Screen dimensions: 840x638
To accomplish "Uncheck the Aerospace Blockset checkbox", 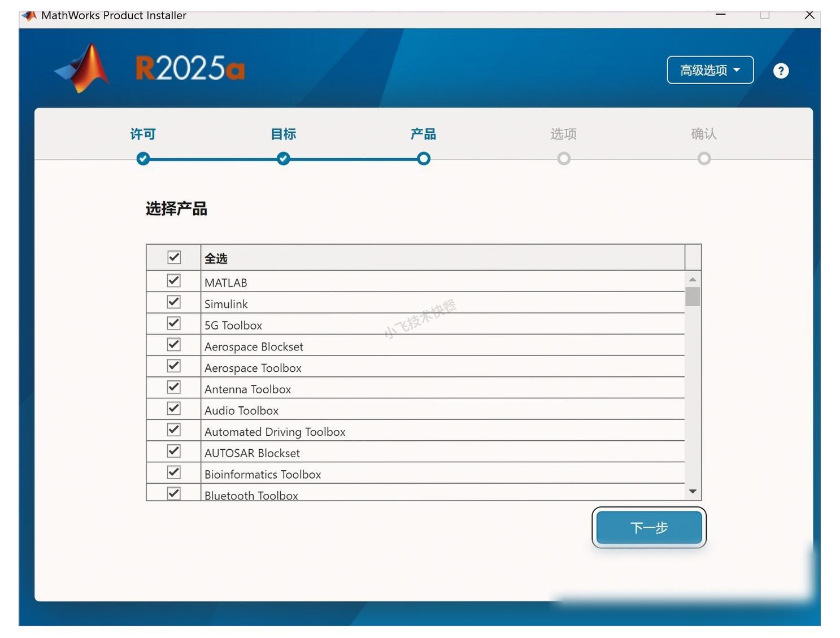I will 174,345.
